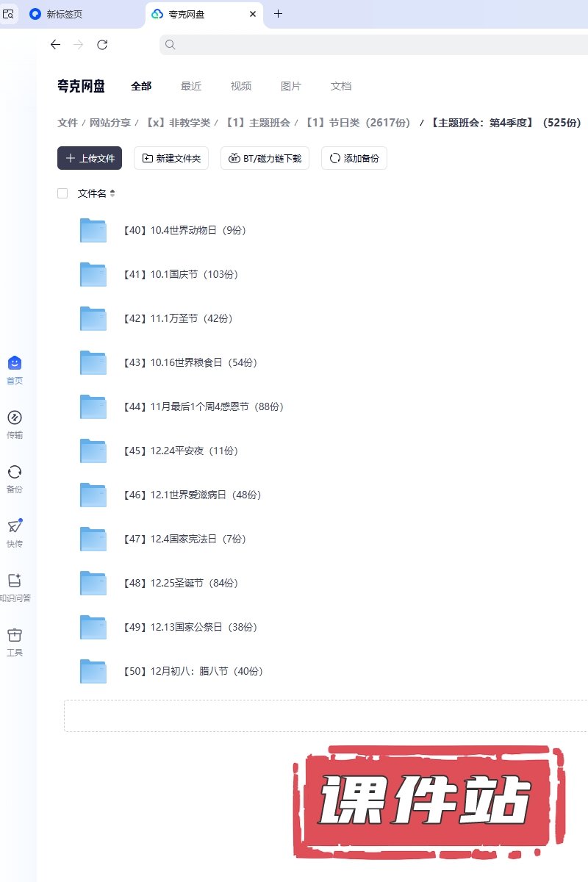Open a new browser tab with plus icon
This screenshot has width=588, height=882.
coord(278,14)
